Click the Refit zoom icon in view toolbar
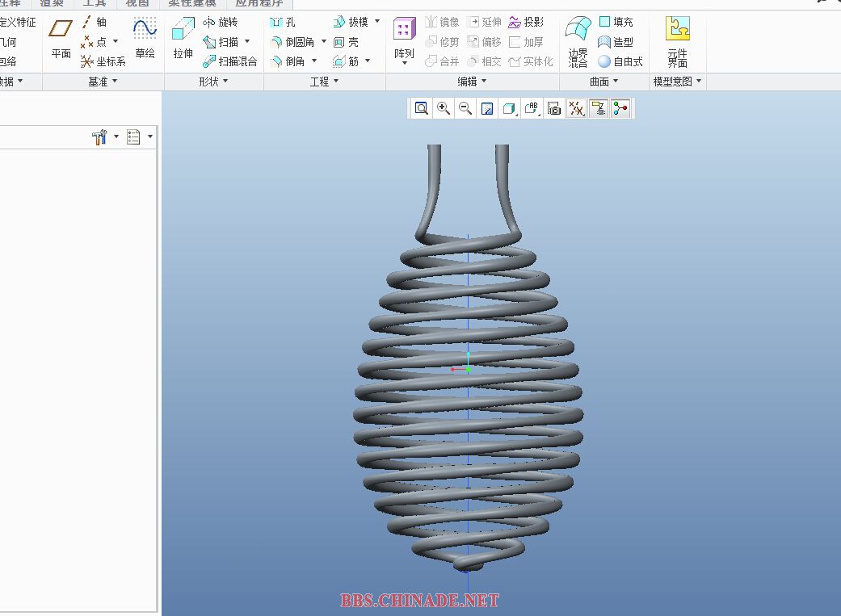 point(422,109)
